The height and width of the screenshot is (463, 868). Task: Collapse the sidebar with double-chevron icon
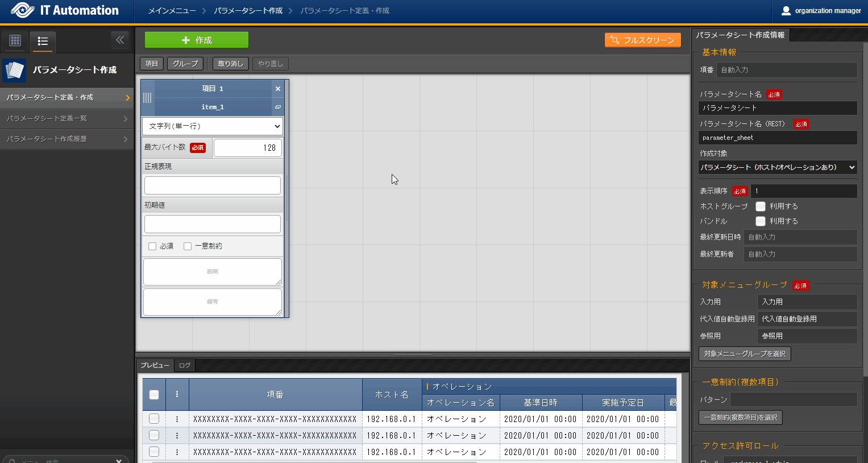119,40
